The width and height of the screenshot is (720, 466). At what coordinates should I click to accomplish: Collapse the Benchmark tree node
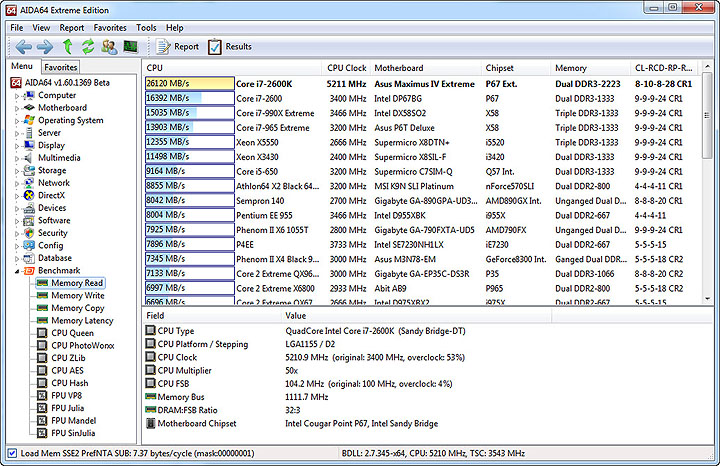tap(17, 271)
